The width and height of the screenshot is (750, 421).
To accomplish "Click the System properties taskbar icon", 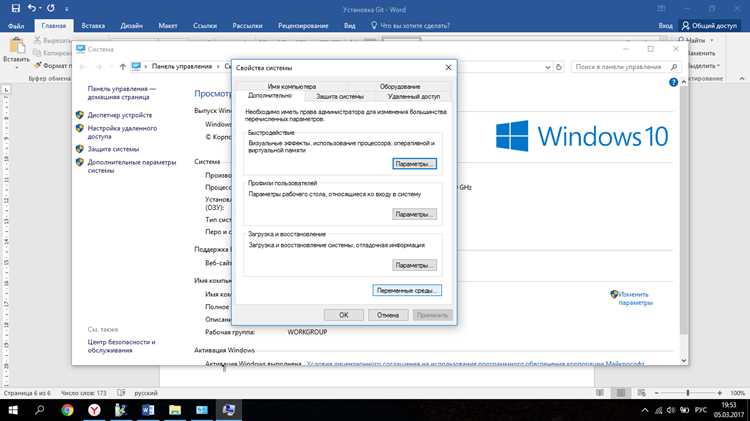I will (229, 410).
